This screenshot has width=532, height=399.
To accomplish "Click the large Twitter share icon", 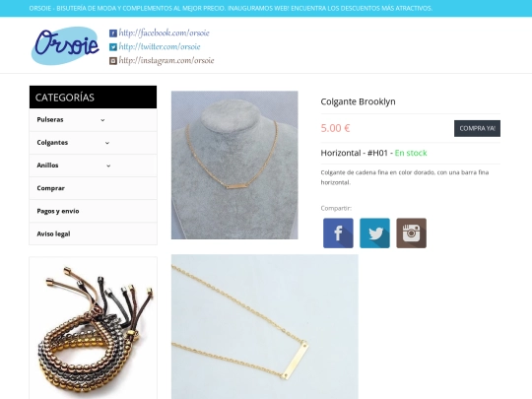I will (374, 233).
